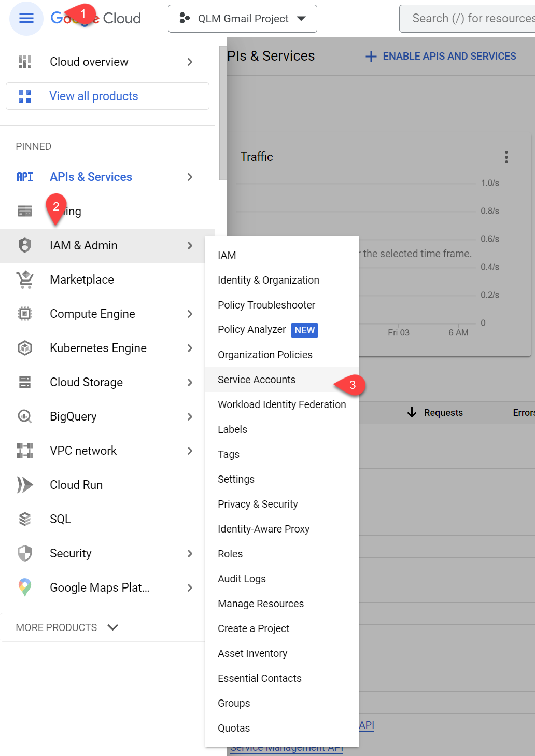Click the Google Maps Platform pin icon
The height and width of the screenshot is (756, 535).
coord(25,587)
